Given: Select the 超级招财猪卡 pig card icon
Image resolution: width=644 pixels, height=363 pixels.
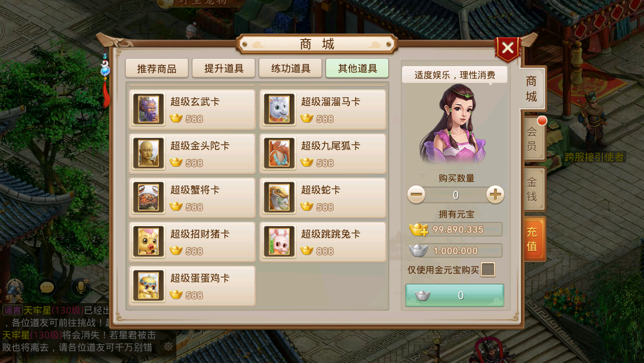Looking at the screenshot, I should (148, 242).
